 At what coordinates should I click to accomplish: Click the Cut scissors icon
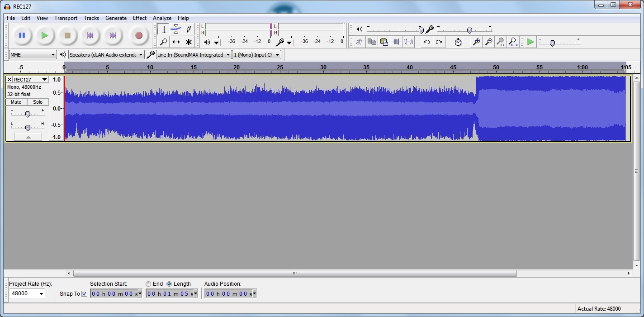click(359, 42)
